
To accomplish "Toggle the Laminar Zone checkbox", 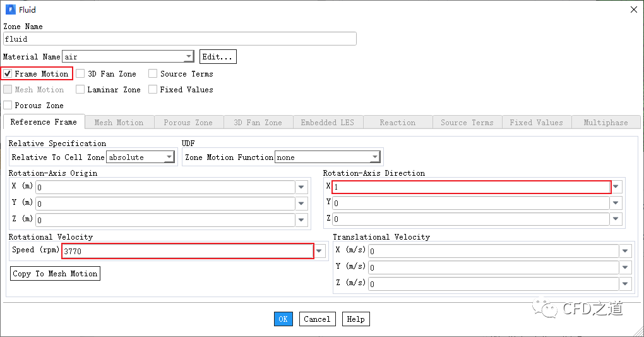I will [x=81, y=90].
